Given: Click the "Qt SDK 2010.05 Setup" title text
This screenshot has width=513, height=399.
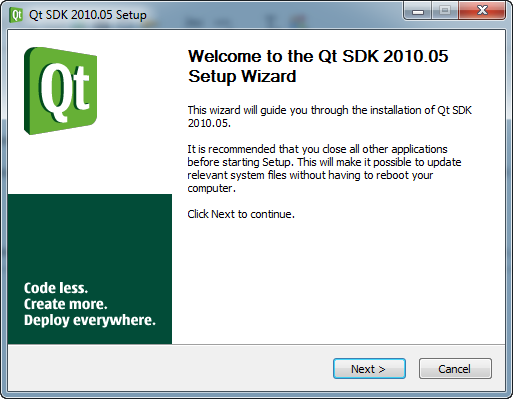Looking at the screenshot, I should coord(88,15).
